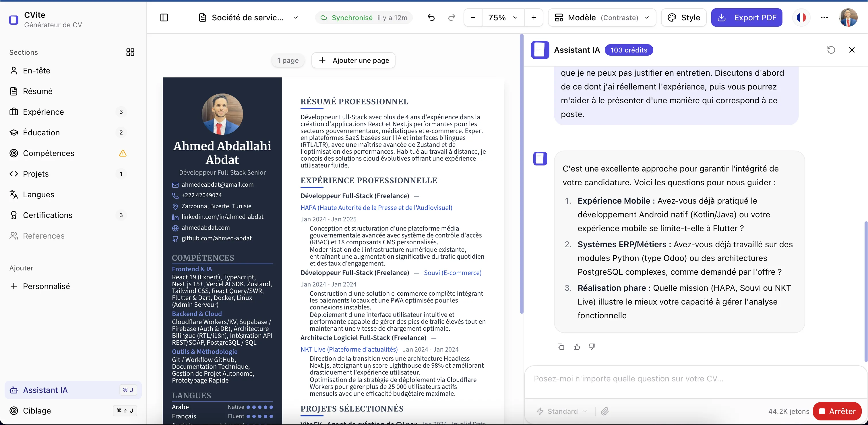Screen dimensions: 868x425
Task: Switch Sections to grid view
Action: pos(130,52)
